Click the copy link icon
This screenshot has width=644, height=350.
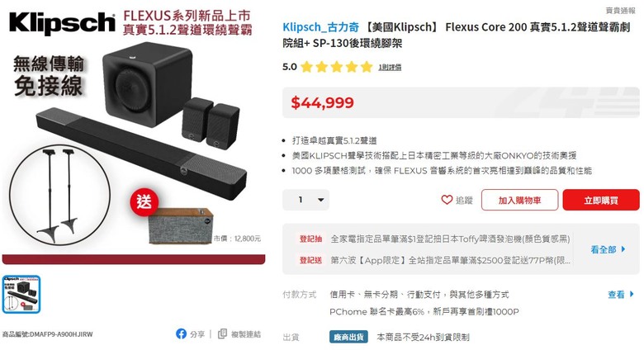tap(222, 334)
